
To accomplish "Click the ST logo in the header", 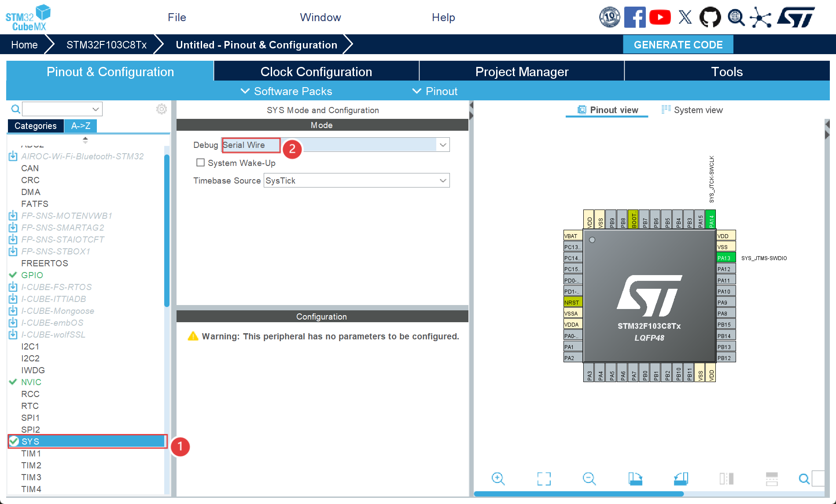I will pyautogui.click(x=796, y=17).
